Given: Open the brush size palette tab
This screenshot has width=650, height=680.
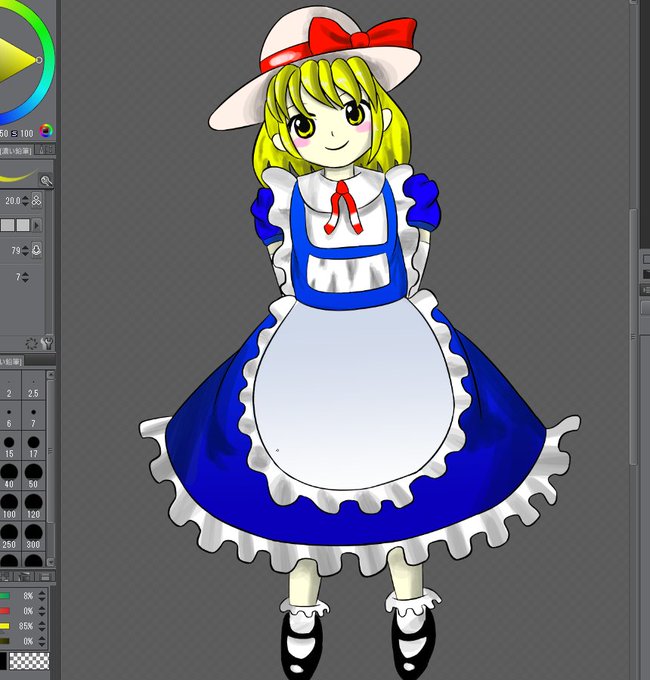Looking at the screenshot, I should 11,361.
